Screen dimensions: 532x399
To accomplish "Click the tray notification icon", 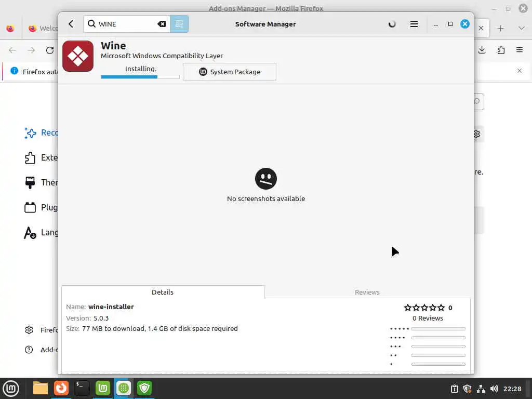I will tap(454, 389).
